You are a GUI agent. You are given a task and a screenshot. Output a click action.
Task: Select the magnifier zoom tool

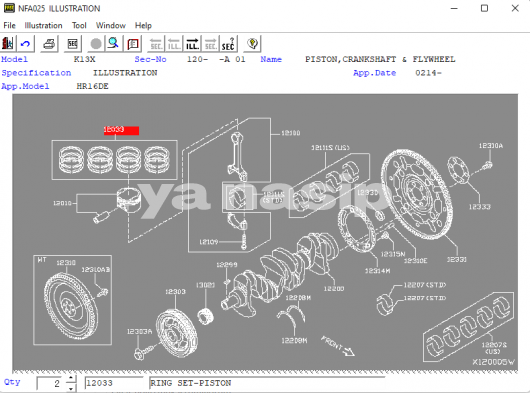click(113, 44)
